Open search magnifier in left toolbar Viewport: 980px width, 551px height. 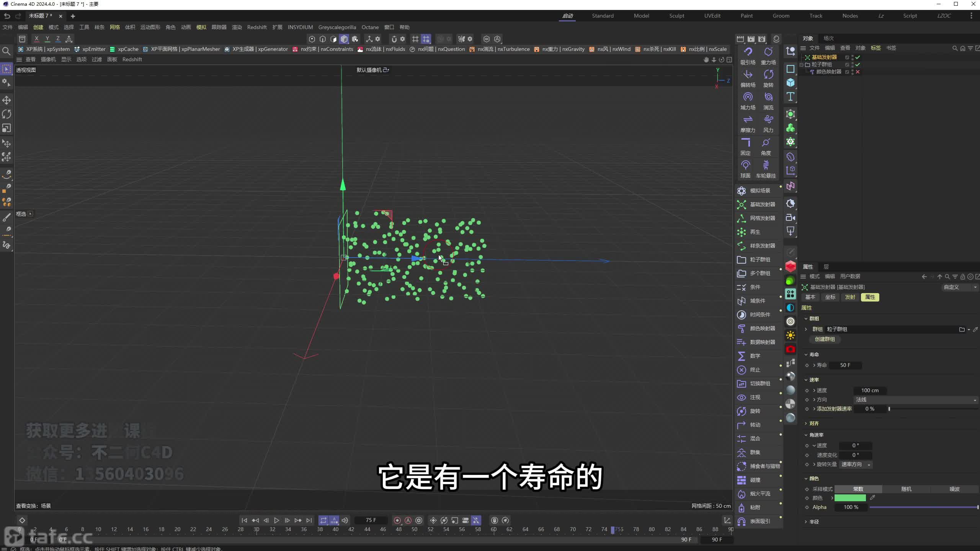[x=7, y=51]
